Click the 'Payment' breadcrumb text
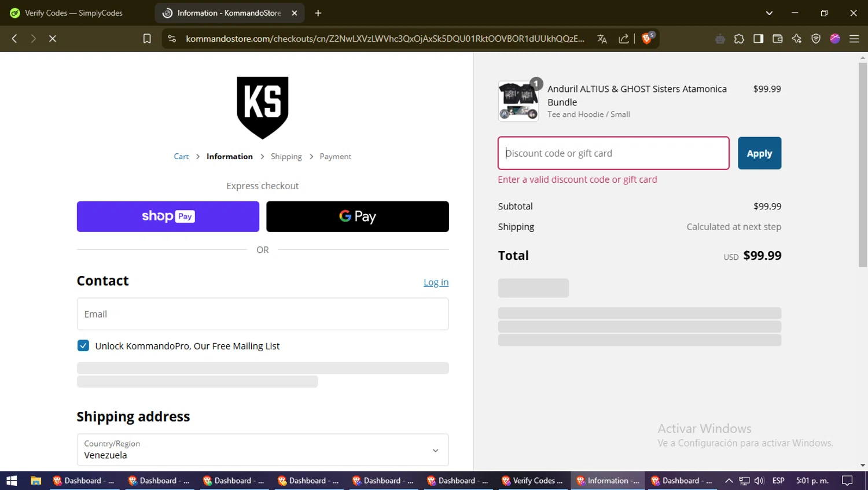Image resolution: width=868 pixels, height=490 pixels. pos(336,157)
